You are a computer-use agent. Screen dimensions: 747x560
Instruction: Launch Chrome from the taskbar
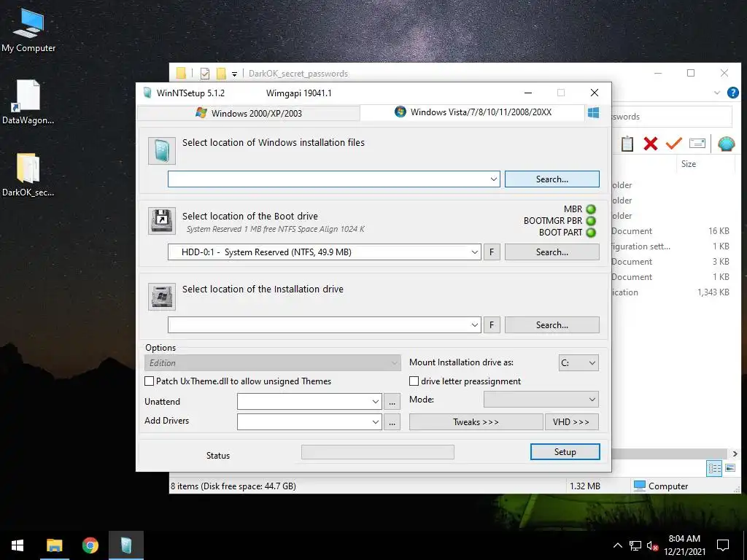(90, 545)
